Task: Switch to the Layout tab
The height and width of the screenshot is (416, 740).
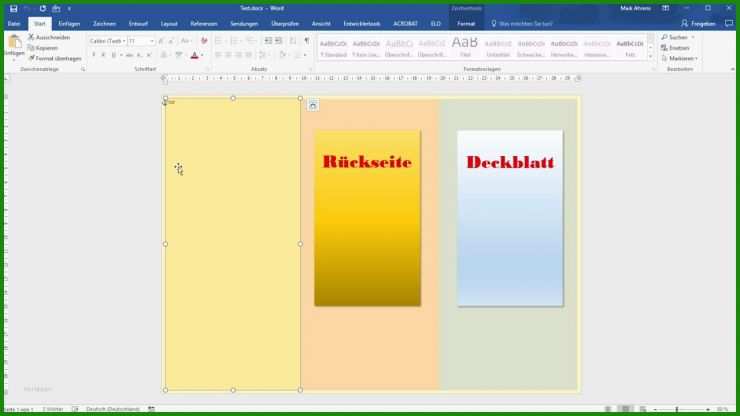Action: tap(169, 24)
